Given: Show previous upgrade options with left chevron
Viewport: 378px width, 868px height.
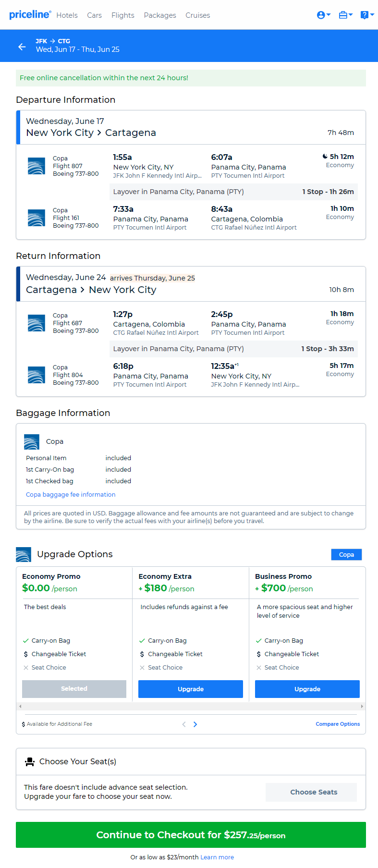Looking at the screenshot, I should coord(184,724).
